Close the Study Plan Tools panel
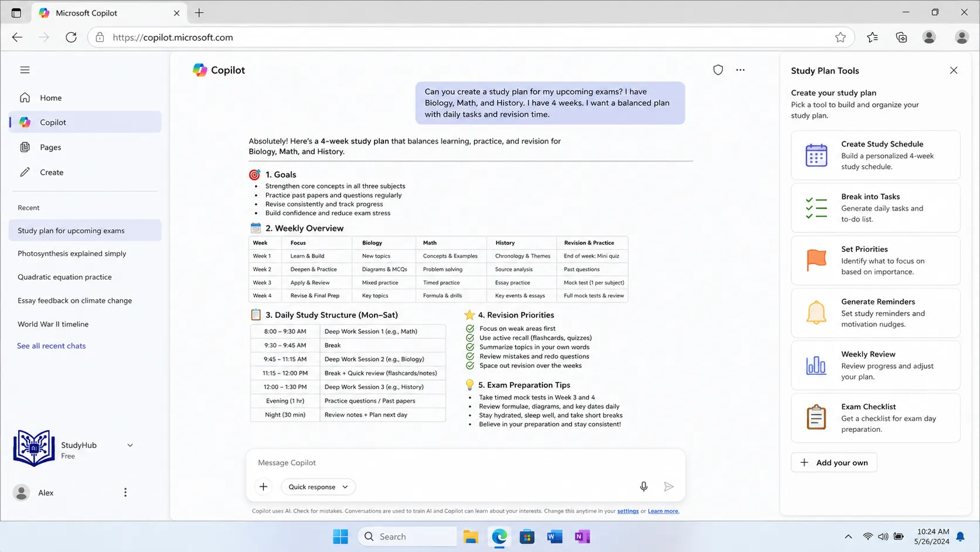This screenshot has height=552, width=980. [x=954, y=70]
